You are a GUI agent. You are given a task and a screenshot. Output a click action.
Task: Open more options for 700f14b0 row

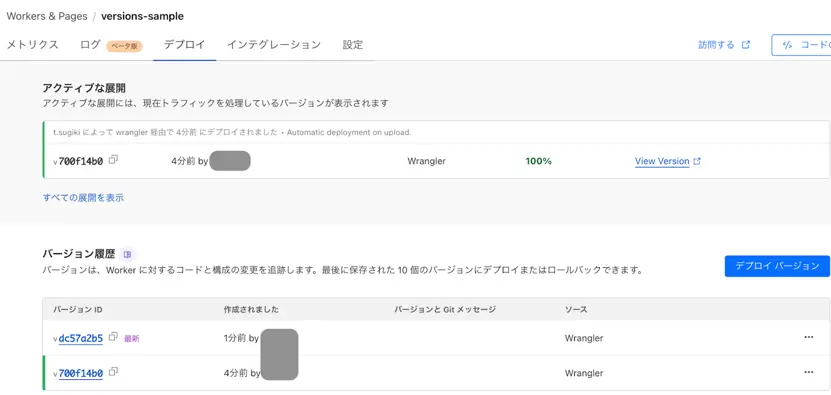pos(808,373)
